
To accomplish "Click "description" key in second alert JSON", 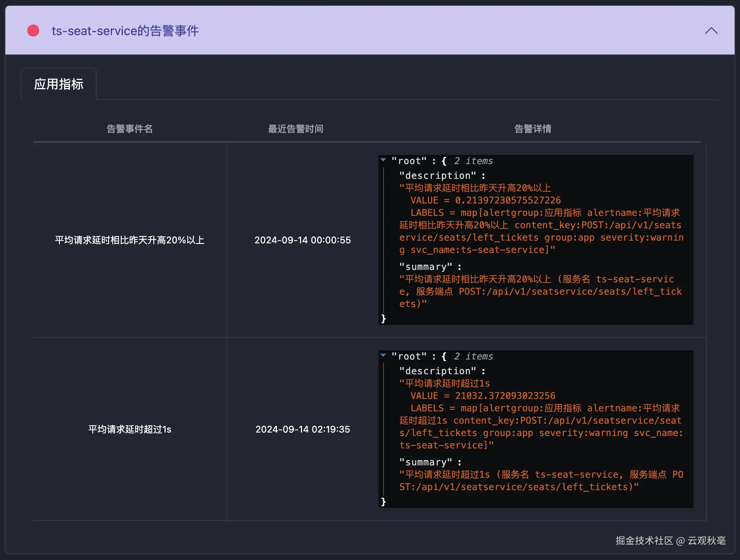I will [x=438, y=371].
